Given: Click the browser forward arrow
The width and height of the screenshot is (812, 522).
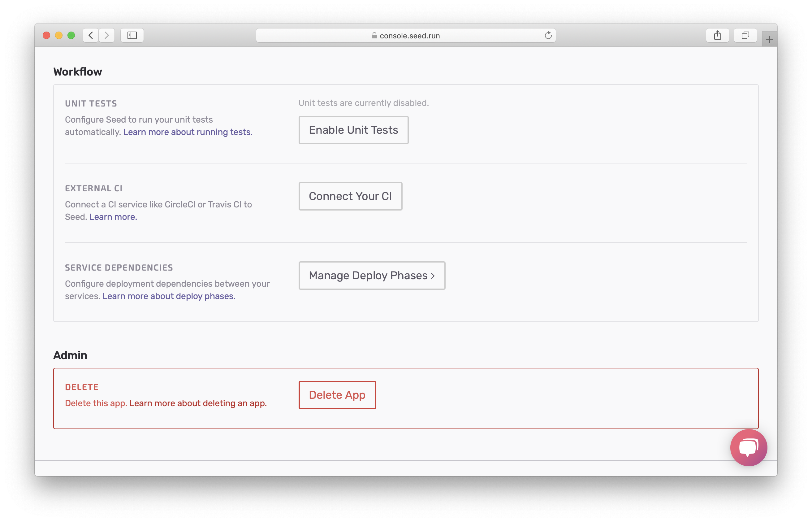Looking at the screenshot, I should (x=107, y=35).
